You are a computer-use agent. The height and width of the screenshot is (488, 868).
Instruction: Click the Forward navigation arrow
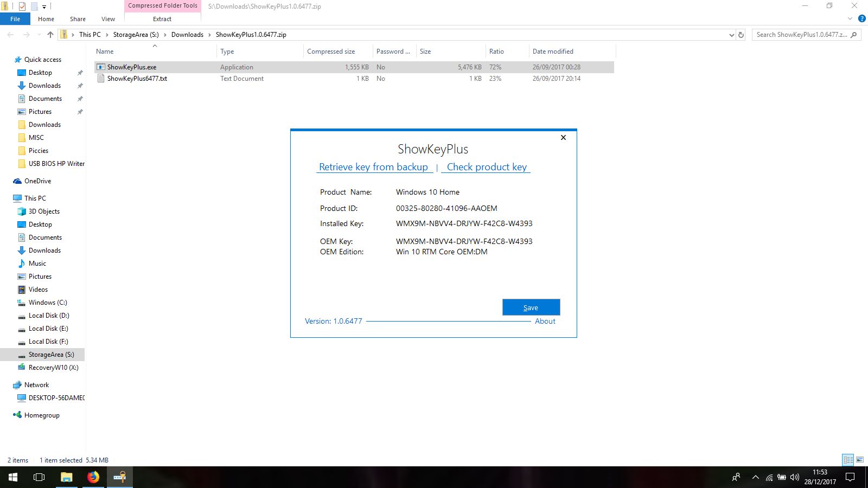click(x=27, y=35)
